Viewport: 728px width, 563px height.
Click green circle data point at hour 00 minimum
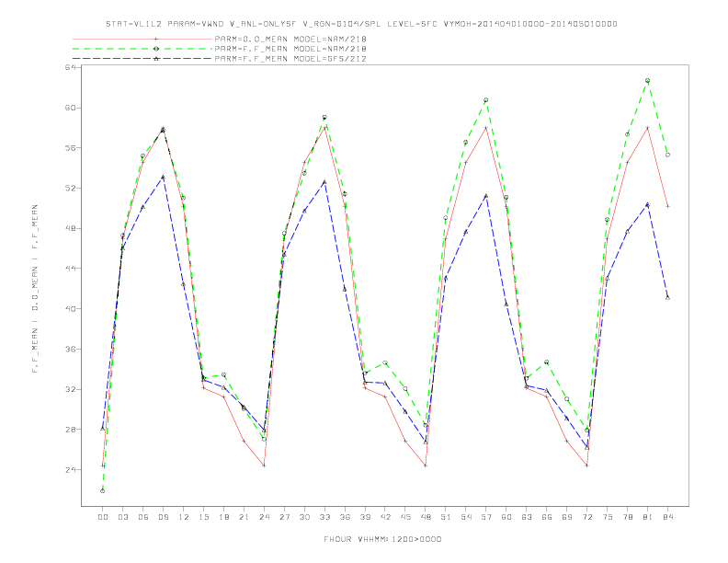(x=103, y=491)
